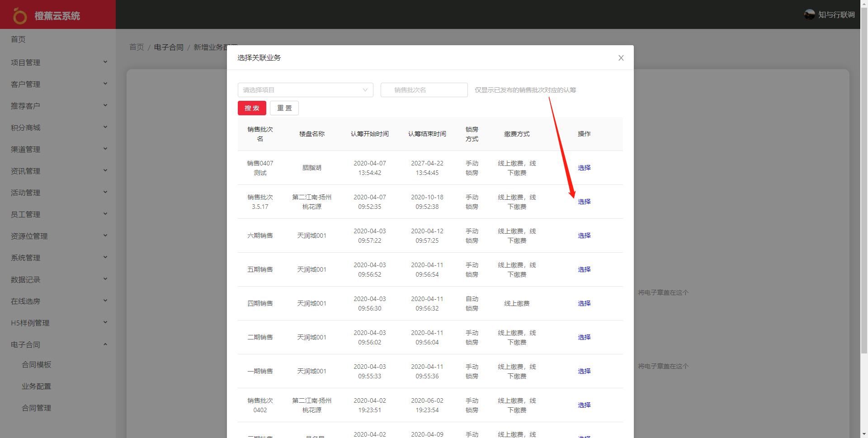
Task: Click the 缴费方式 column header
Action: (x=517, y=134)
